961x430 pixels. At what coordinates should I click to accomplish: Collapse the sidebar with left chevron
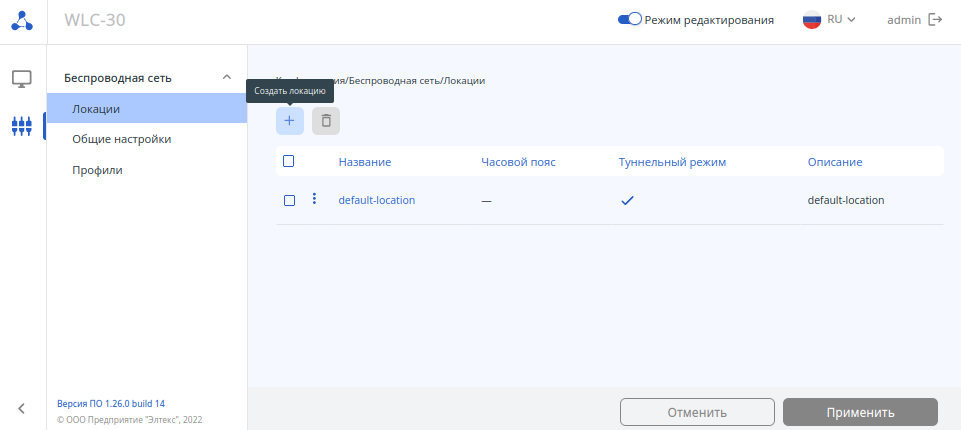coord(22,407)
